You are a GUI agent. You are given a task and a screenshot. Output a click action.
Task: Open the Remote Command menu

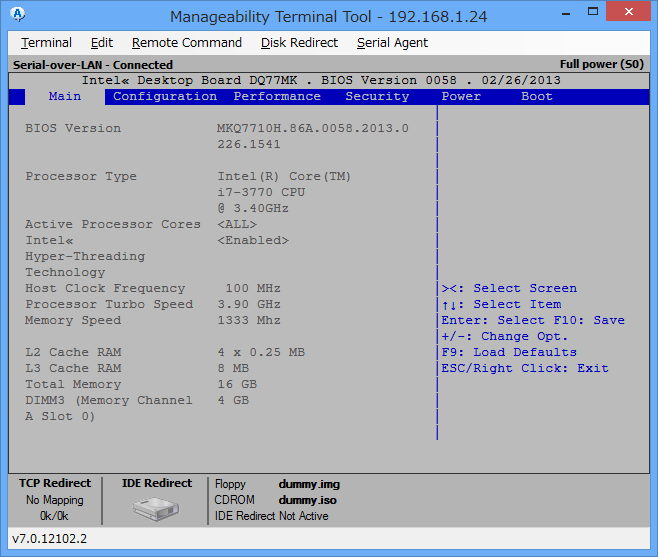click(186, 43)
